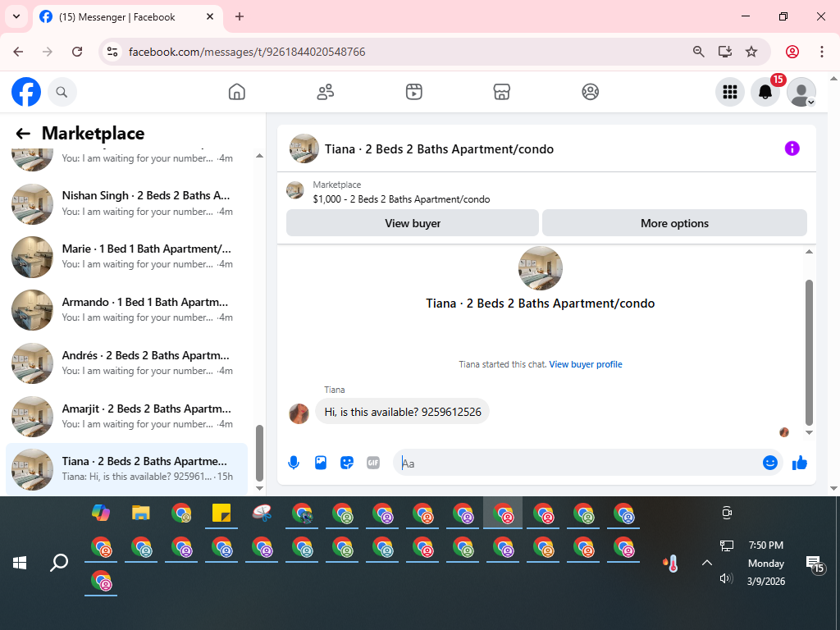The width and height of the screenshot is (840, 630).
Task: Choose a GIF icon
Action: coord(373,463)
